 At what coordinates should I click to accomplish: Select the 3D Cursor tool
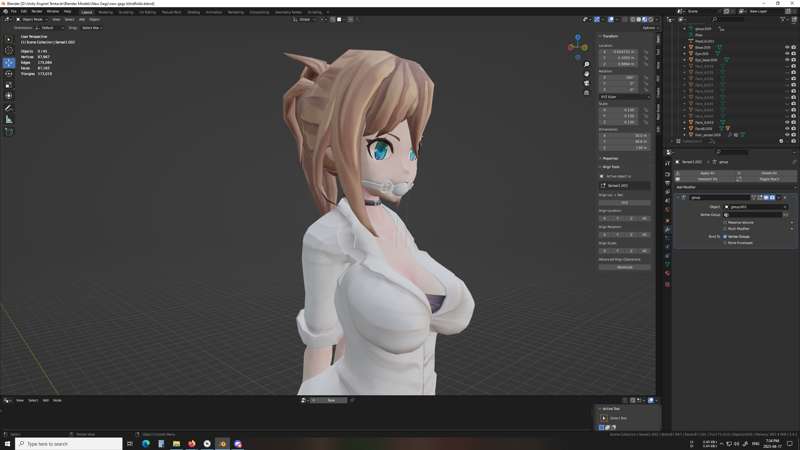[x=9, y=51]
